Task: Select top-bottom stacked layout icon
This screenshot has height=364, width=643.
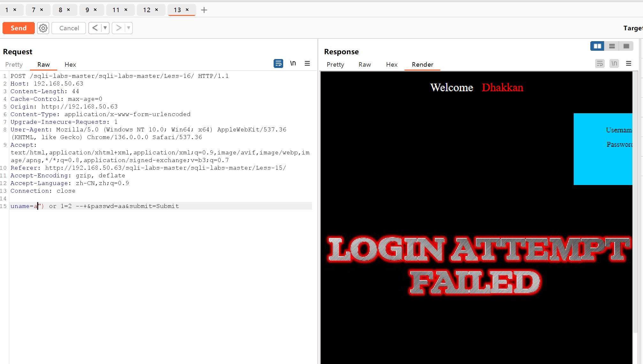Action: tap(612, 46)
